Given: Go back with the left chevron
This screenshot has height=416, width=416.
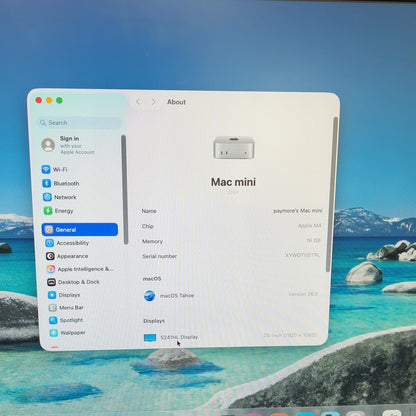Looking at the screenshot, I should [138, 102].
